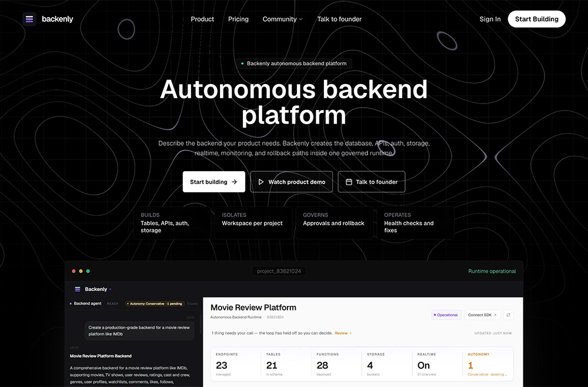
Task: Click the play icon on Watch product demo
Action: point(261,182)
